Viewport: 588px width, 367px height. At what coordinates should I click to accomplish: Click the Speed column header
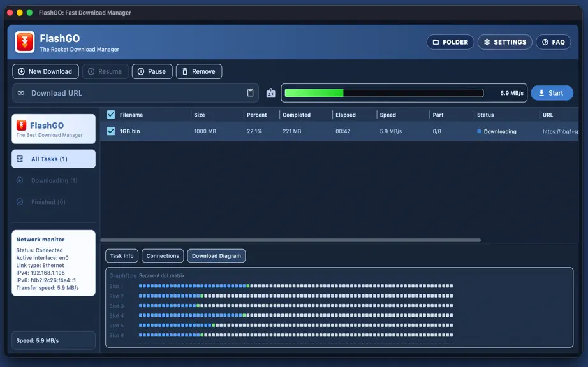388,115
